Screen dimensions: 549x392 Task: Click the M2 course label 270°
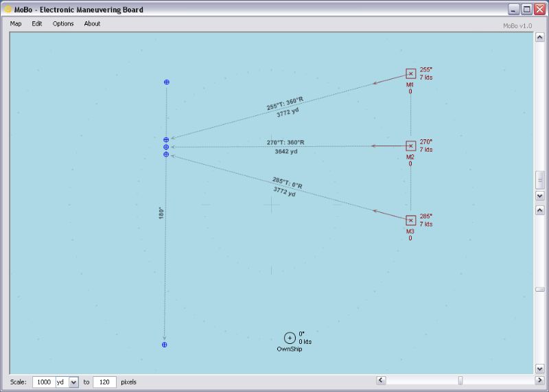[x=425, y=142]
